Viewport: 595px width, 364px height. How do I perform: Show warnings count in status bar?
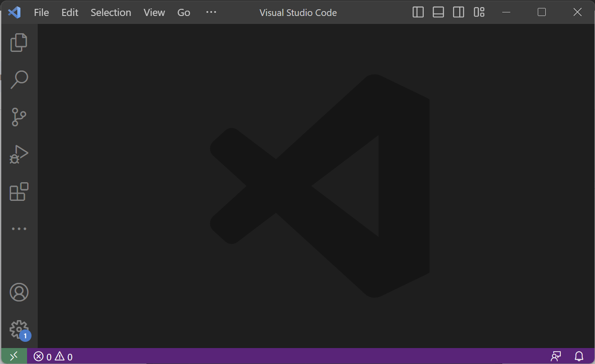coord(63,356)
